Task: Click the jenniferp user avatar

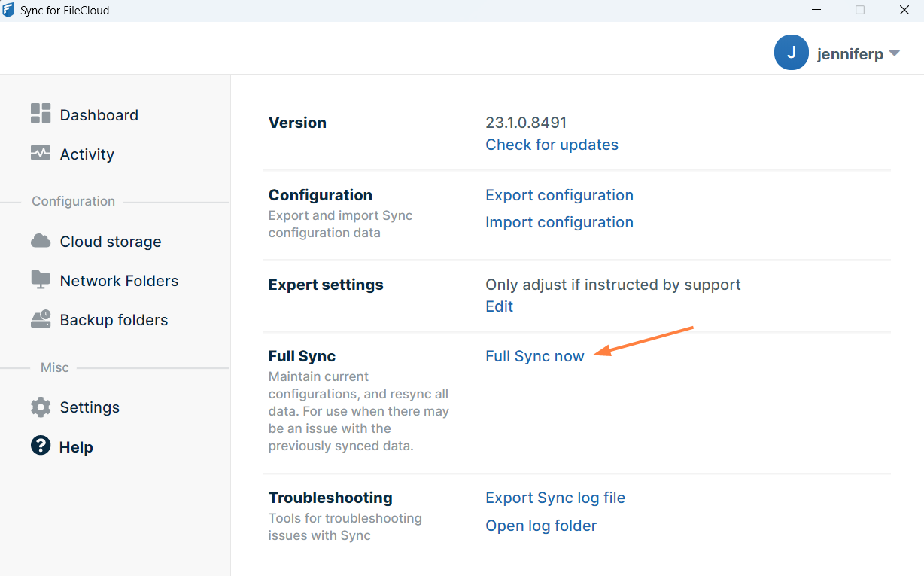Action: point(791,53)
